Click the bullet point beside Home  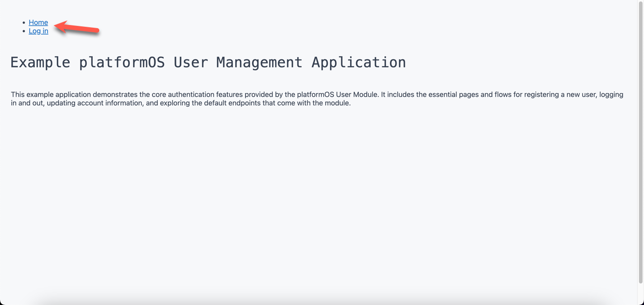[23, 22]
